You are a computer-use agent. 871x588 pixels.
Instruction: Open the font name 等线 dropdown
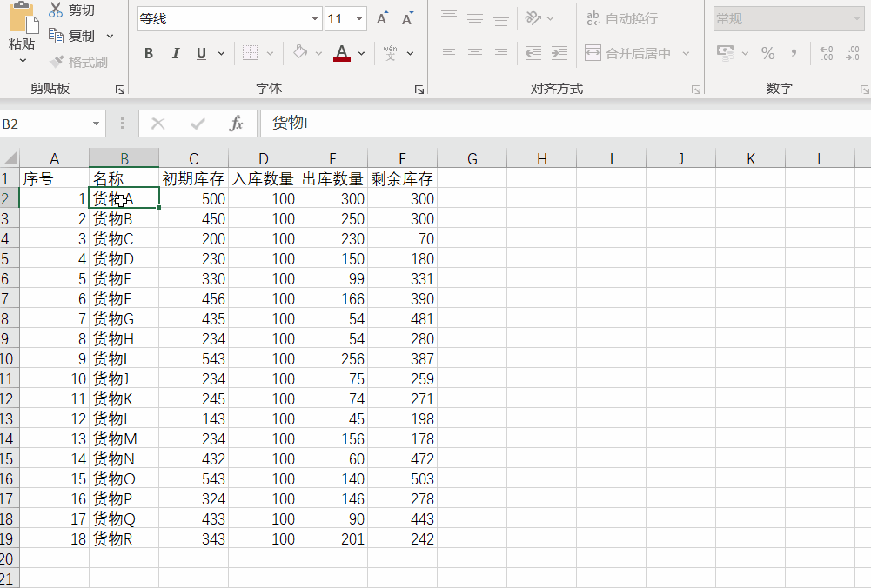tap(315, 19)
